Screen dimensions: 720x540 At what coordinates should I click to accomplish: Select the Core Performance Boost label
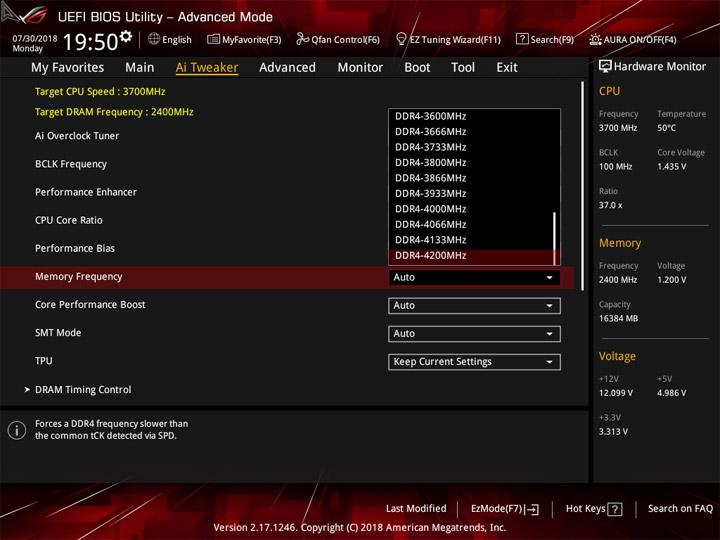90,304
